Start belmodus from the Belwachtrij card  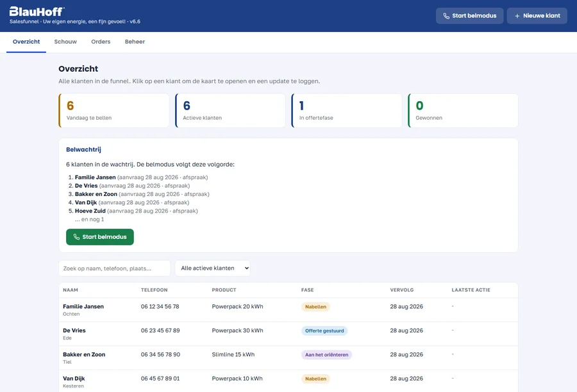point(100,237)
